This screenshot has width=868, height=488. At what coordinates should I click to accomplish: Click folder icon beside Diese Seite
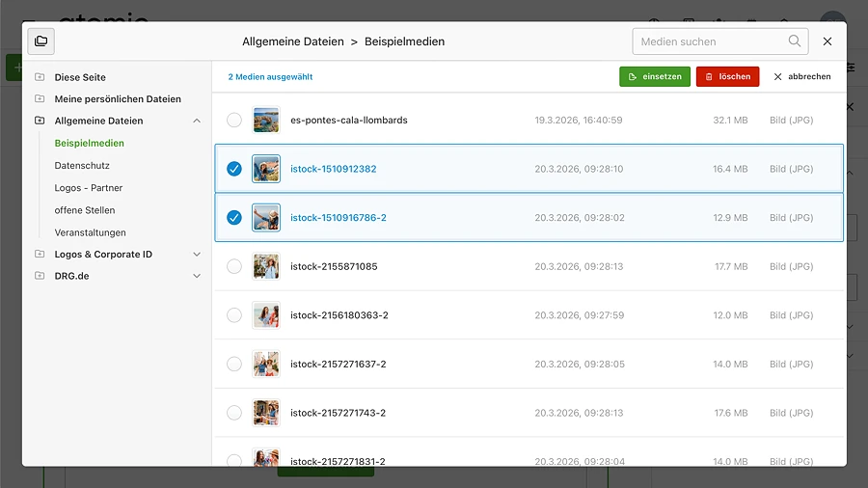pyautogui.click(x=40, y=77)
